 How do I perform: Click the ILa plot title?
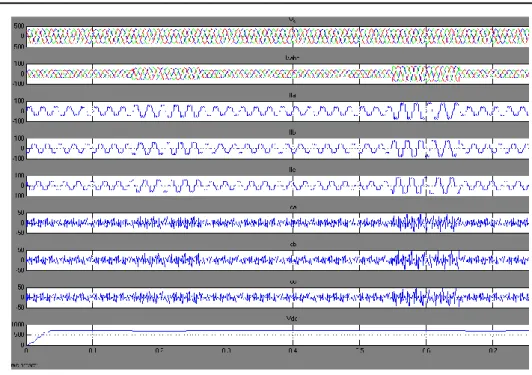292,95
